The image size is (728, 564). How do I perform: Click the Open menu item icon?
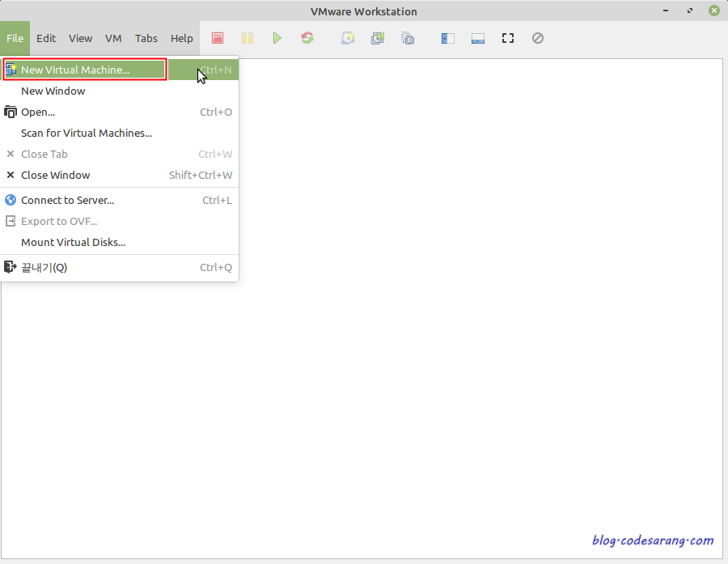coord(11,112)
